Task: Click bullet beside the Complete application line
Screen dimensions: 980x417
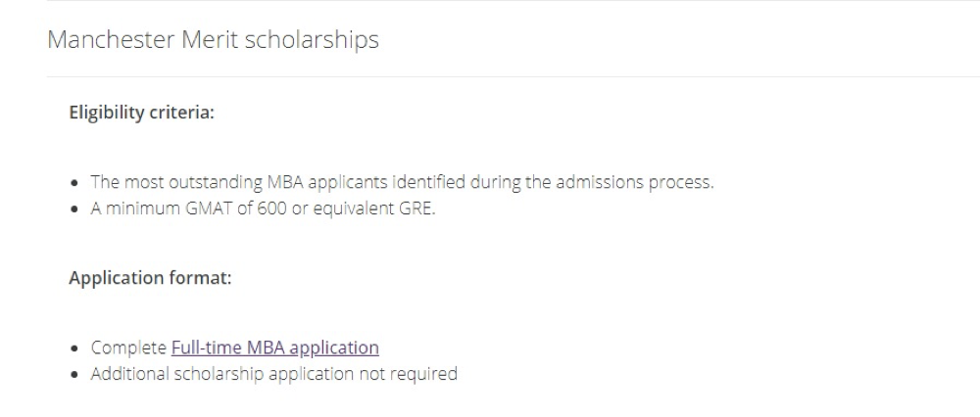Action: pyautogui.click(x=75, y=348)
